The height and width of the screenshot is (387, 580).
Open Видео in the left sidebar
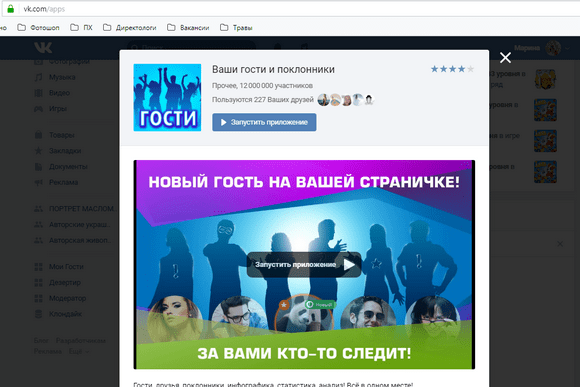tap(59, 93)
